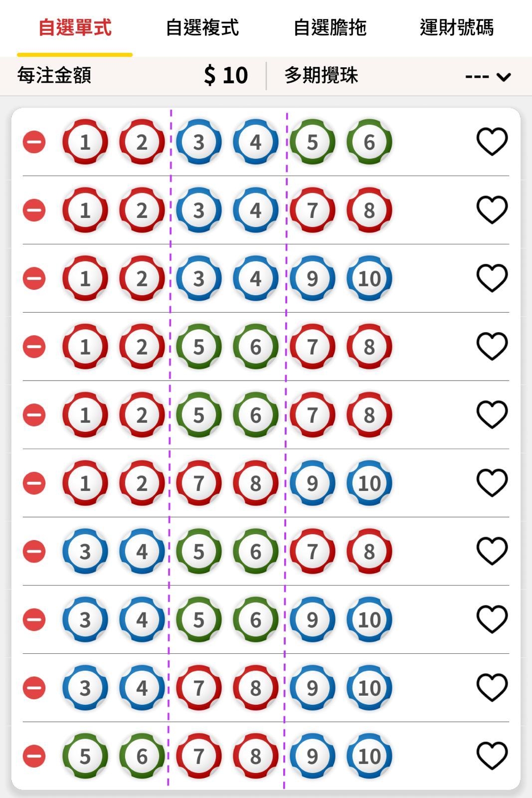Toggle favorite heart on the last row
Image resolution: width=532 pixels, height=798 pixels.
point(492,756)
